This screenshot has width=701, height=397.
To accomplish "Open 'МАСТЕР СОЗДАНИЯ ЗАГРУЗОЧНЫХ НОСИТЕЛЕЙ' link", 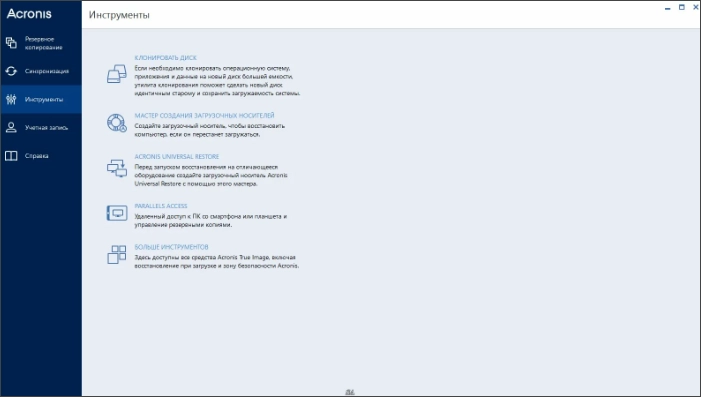I will click(x=204, y=115).
